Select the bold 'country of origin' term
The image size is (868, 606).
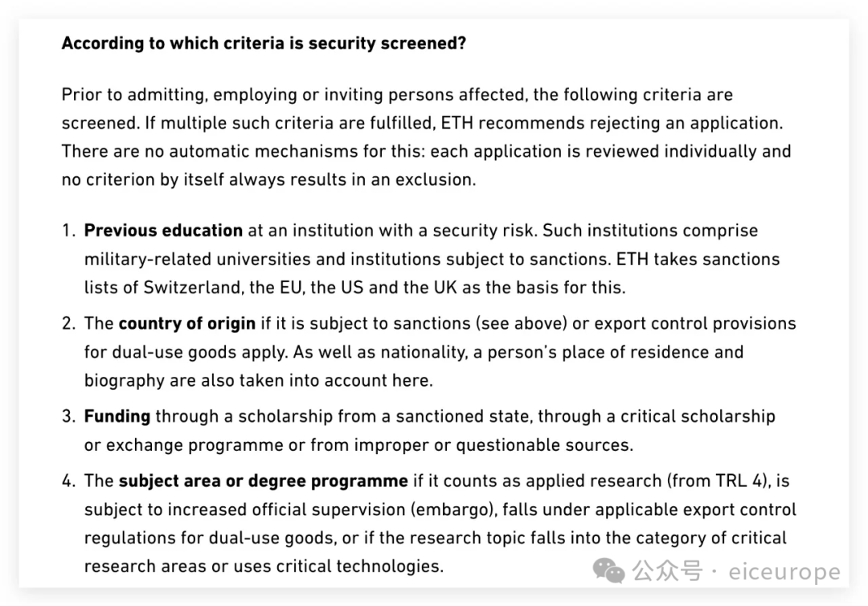click(x=186, y=324)
